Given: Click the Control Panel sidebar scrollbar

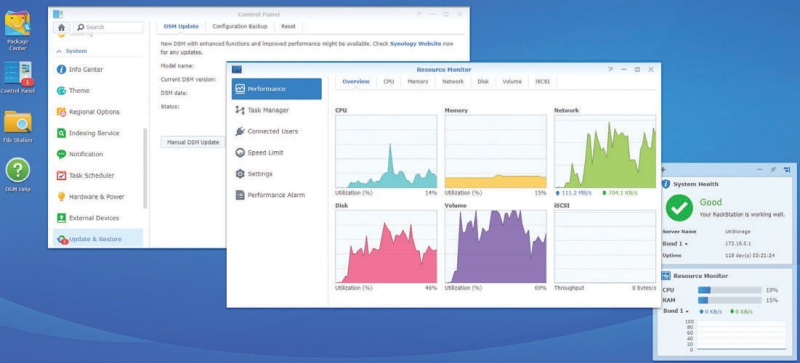Looking at the screenshot, I should point(145,168).
